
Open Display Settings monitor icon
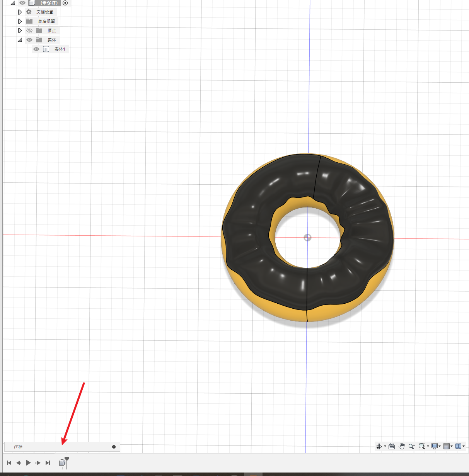435,446
